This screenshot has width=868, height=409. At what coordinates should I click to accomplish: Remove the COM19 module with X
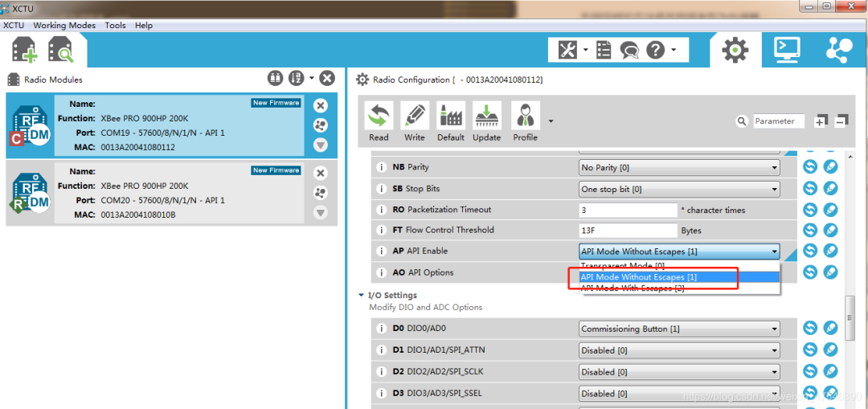pos(321,106)
